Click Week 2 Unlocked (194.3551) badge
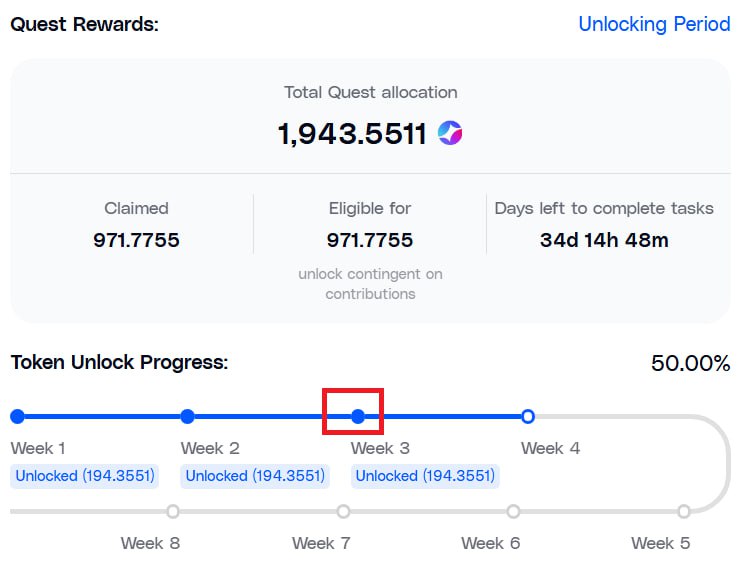 click(x=255, y=476)
